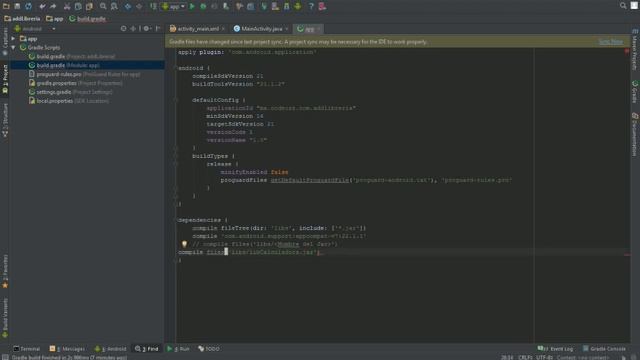Open the Gradle Console tool window
The height and width of the screenshot is (360, 640).
(604, 349)
